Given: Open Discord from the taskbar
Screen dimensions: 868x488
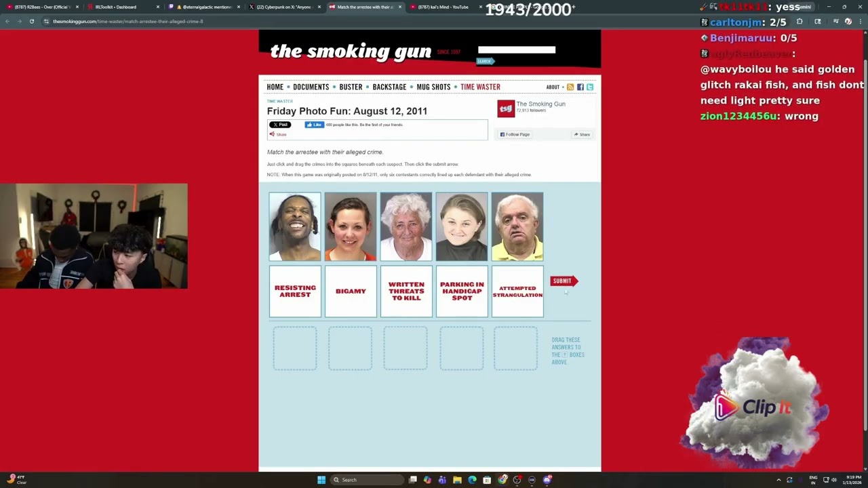Looking at the screenshot, I should [547, 480].
